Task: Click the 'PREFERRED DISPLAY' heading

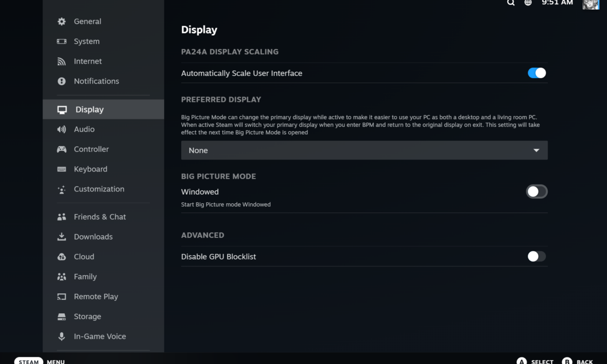Action: pyautogui.click(x=221, y=99)
